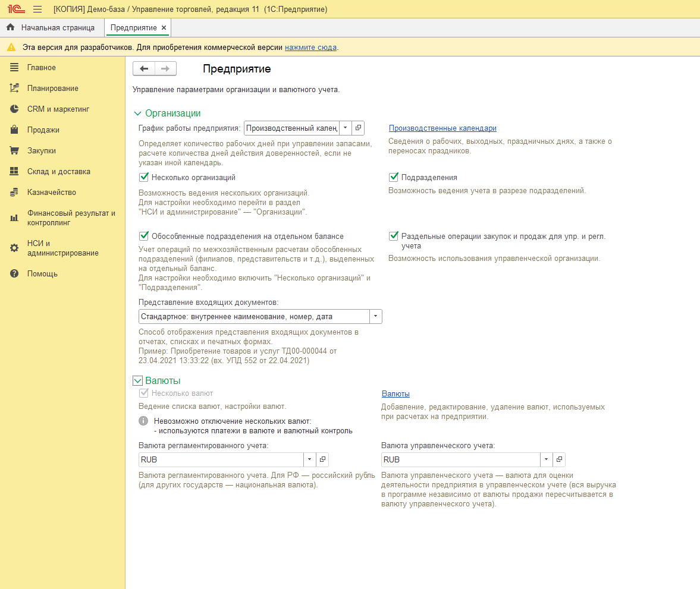The width and height of the screenshot is (700, 589).
Task: Click the window title Управление торговлей, редакция 11
Action: click(196, 10)
